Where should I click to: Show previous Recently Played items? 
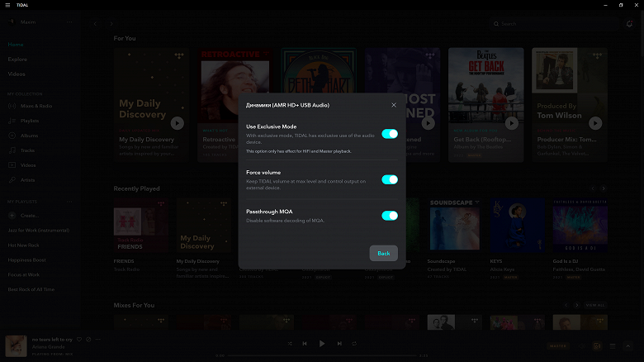pos(593,188)
